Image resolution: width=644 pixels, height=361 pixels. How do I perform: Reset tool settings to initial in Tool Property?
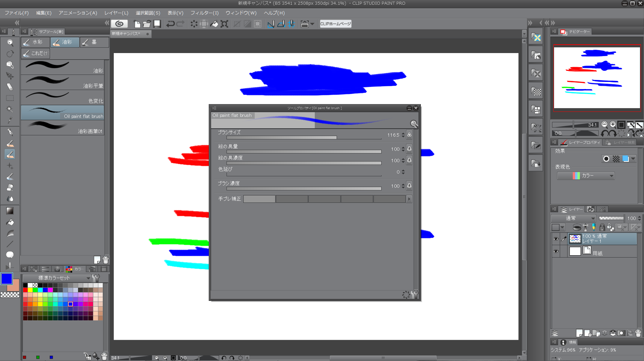pyautogui.click(x=406, y=295)
